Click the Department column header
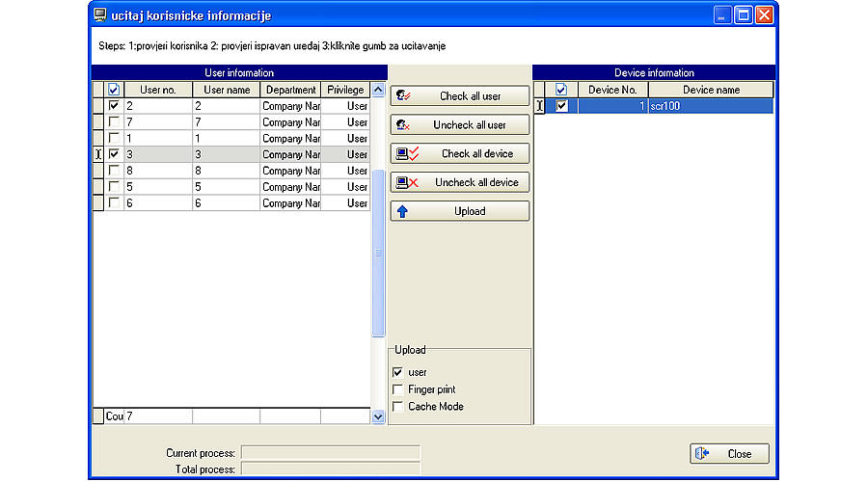The image size is (868, 482). (x=290, y=90)
